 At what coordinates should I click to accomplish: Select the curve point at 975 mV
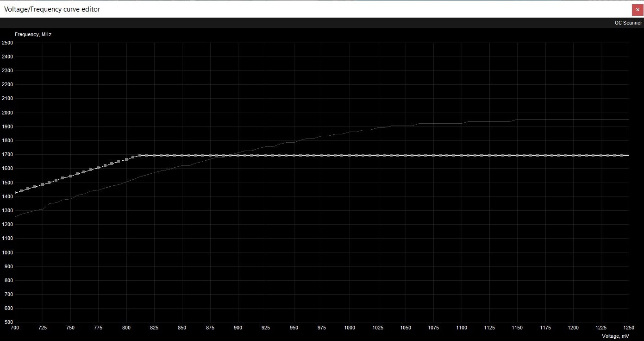pyautogui.click(x=322, y=155)
